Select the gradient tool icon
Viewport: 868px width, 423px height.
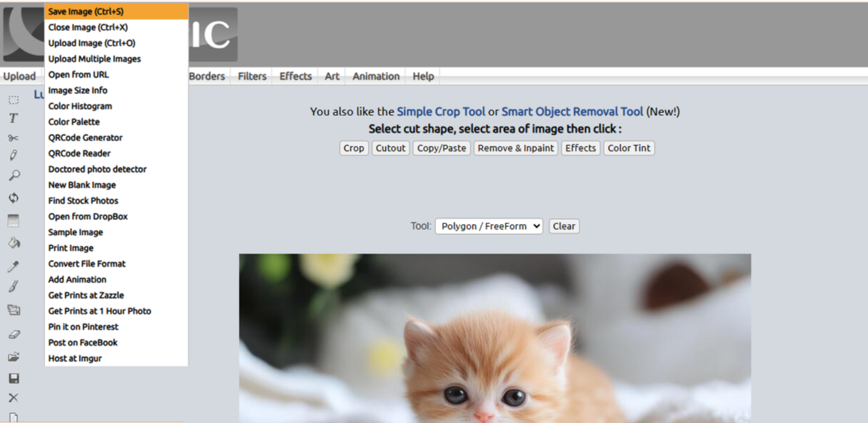click(13, 221)
